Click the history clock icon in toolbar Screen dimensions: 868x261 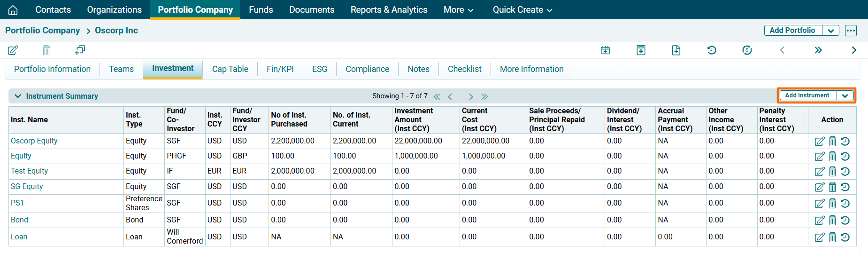(712, 50)
